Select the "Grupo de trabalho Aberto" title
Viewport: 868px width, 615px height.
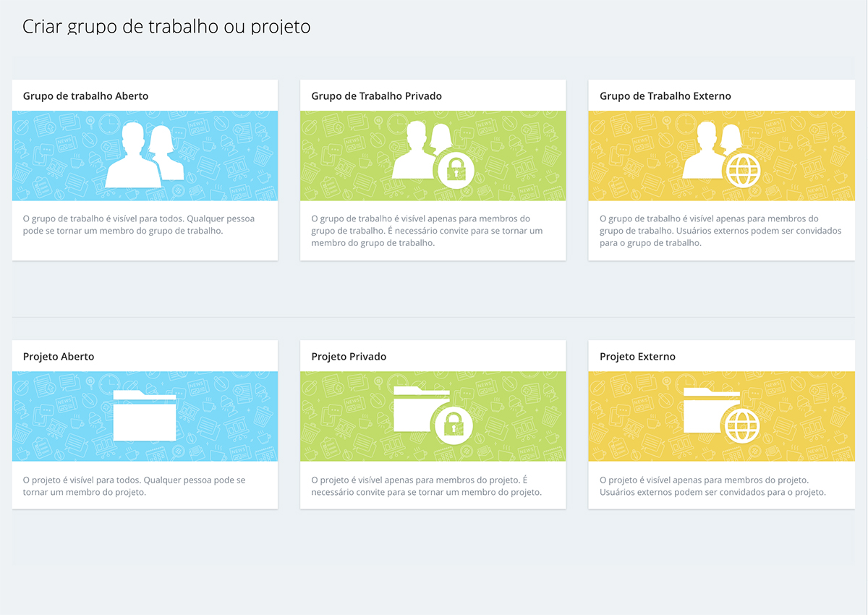coord(85,96)
